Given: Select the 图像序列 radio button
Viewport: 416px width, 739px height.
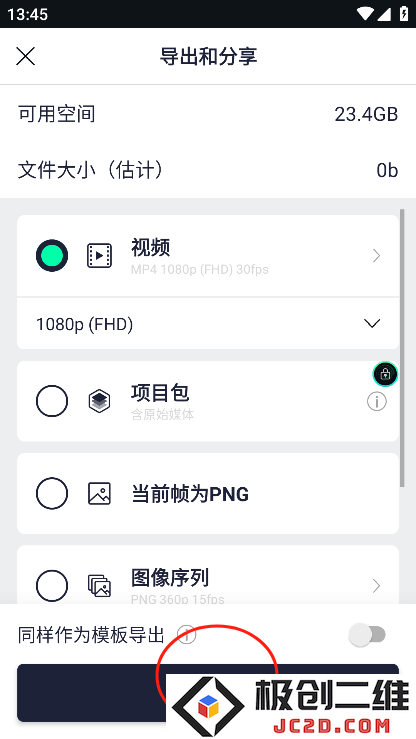Looking at the screenshot, I should point(52,586).
